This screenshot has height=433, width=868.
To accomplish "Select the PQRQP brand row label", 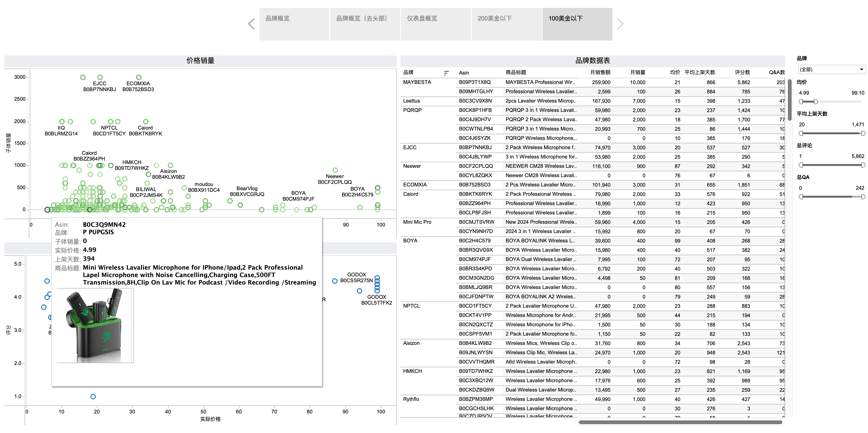I will coord(412,110).
